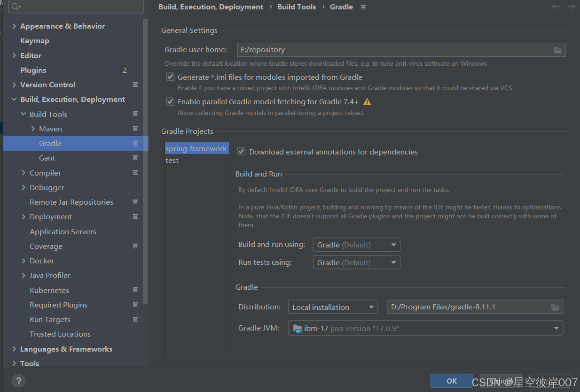Viewport: 580px width, 392px height.
Task: Select Plugins in settings tree
Action: point(33,70)
